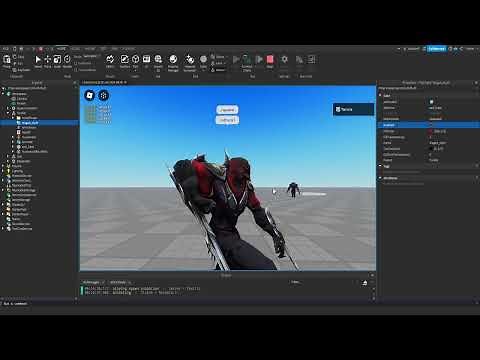Open the Import 3D tool
The width and height of the screenshot is (480, 360).
[158, 59]
